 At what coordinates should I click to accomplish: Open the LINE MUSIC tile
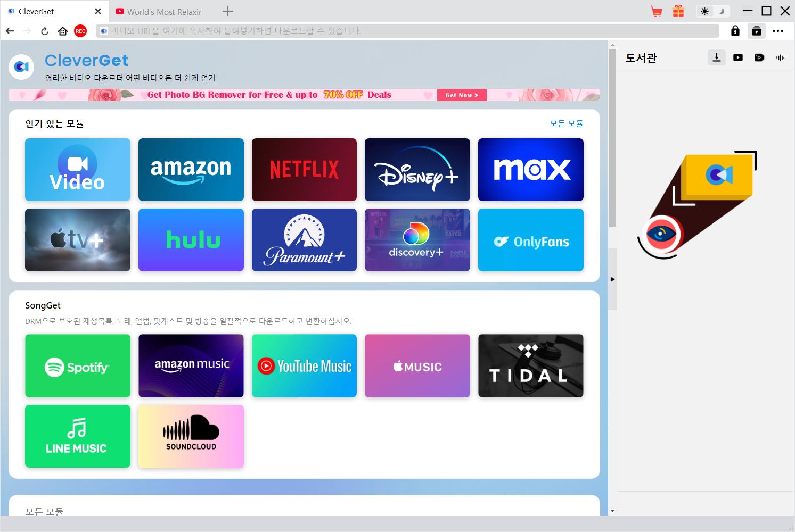(x=78, y=436)
